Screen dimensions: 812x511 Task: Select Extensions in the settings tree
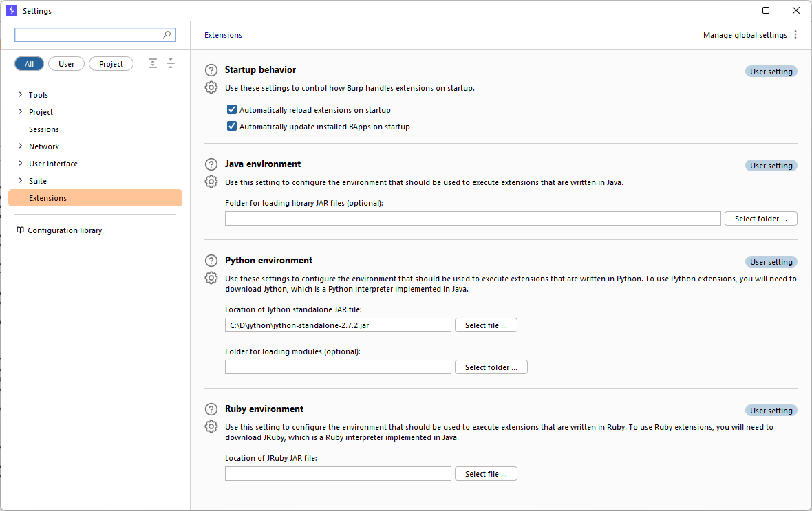(95, 198)
